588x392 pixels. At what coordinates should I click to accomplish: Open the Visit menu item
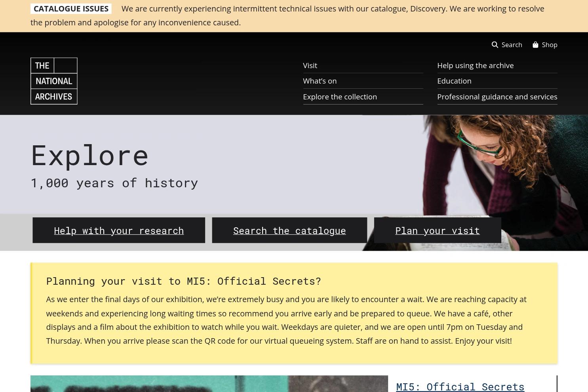coord(310,65)
